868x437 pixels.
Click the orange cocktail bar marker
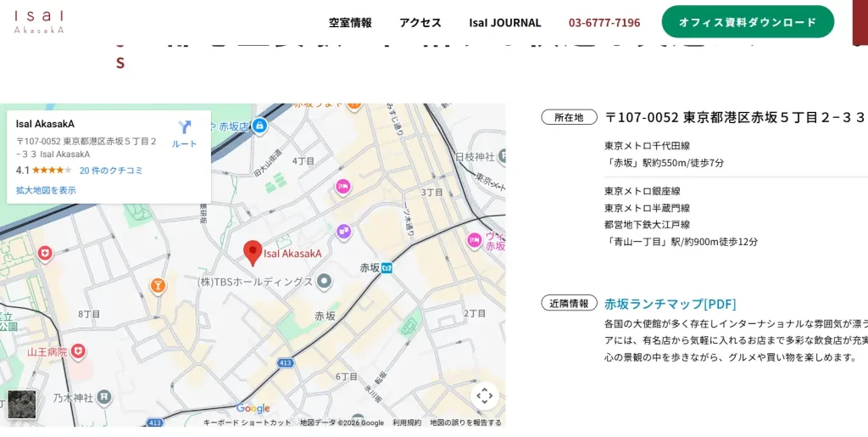click(158, 286)
